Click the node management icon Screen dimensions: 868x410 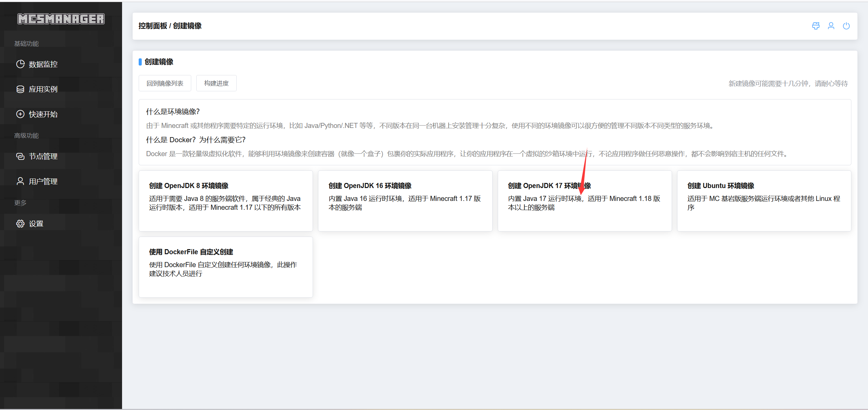[20, 156]
